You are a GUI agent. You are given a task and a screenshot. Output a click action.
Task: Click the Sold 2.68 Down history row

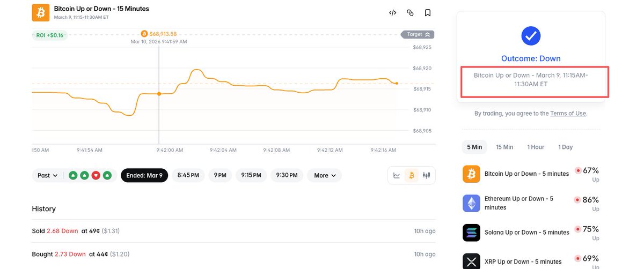[233, 231]
